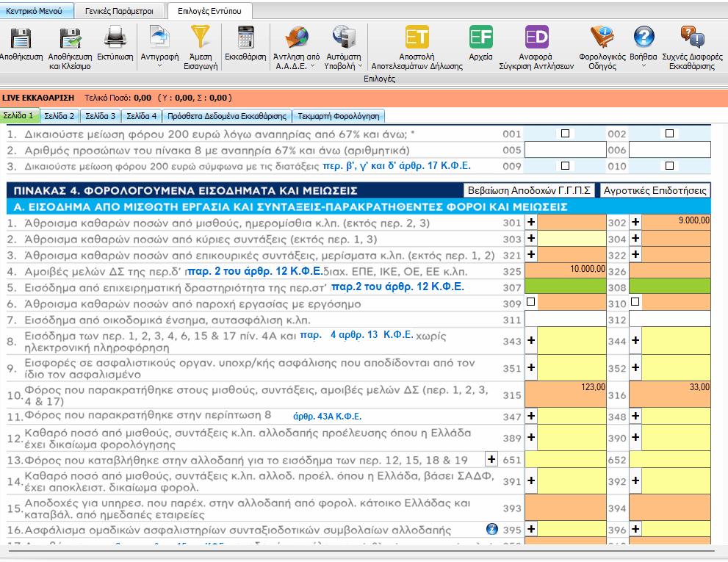Run the Εκκαθάριση calculator

click(x=245, y=37)
